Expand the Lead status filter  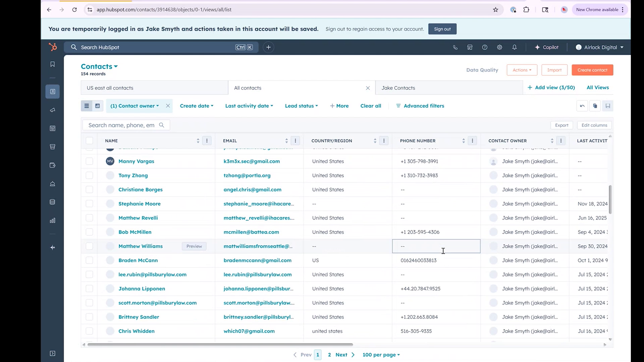coord(301,106)
